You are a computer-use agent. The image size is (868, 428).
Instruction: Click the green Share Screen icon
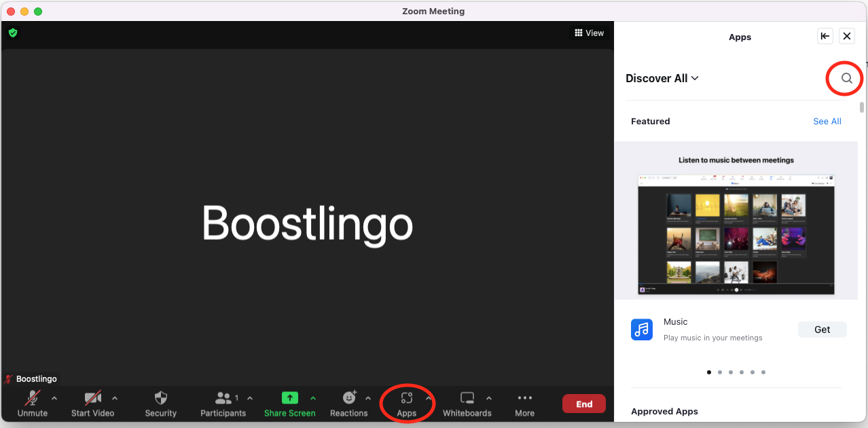(x=290, y=398)
